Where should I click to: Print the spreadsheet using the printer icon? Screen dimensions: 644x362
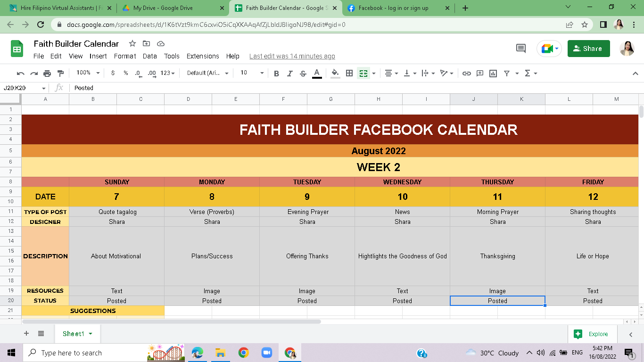pyautogui.click(x=47, y=73)
